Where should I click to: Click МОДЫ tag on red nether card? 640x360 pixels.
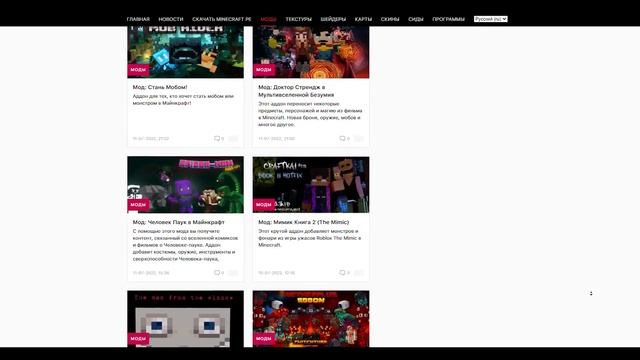[x=263, y=339]
